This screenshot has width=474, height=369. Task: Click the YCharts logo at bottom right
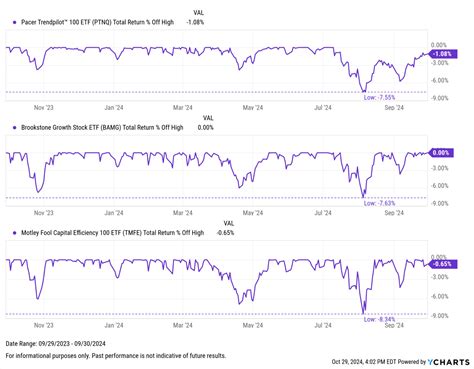coord(448,362)
